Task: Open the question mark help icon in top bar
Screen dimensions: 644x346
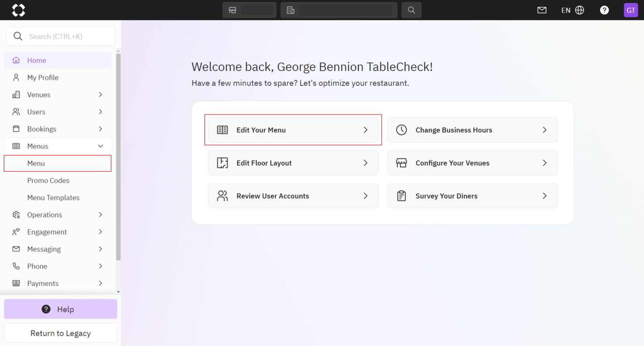Action: point(604,10)
